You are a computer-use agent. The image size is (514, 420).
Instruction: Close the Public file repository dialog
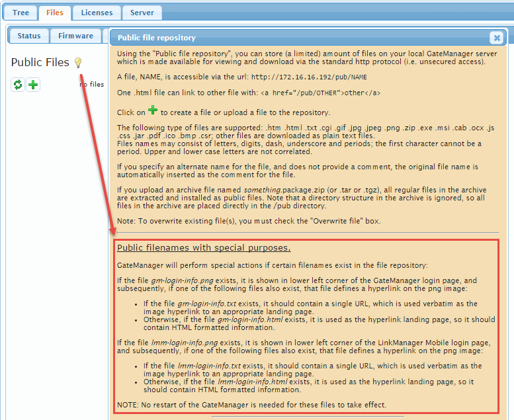[x=497, y=38]
